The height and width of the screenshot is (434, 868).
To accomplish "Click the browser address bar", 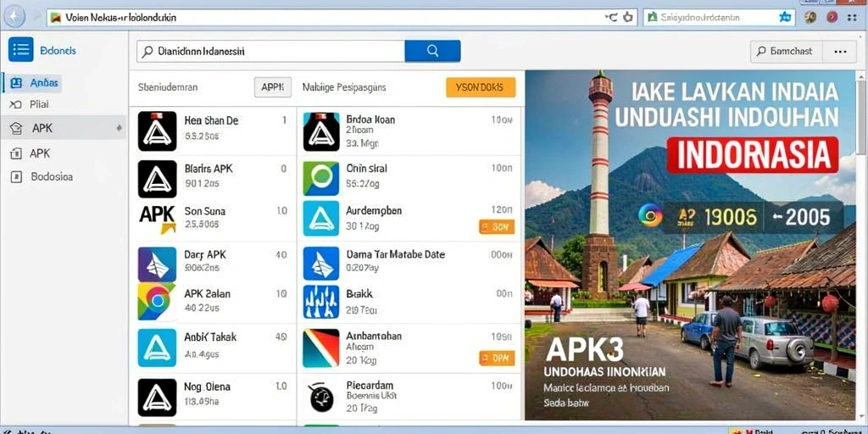I will (x=342, y=17).
